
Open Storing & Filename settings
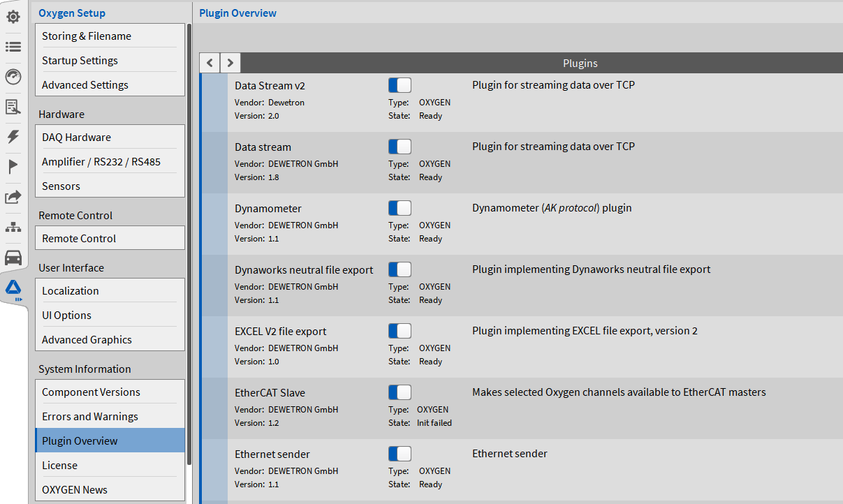110,36
